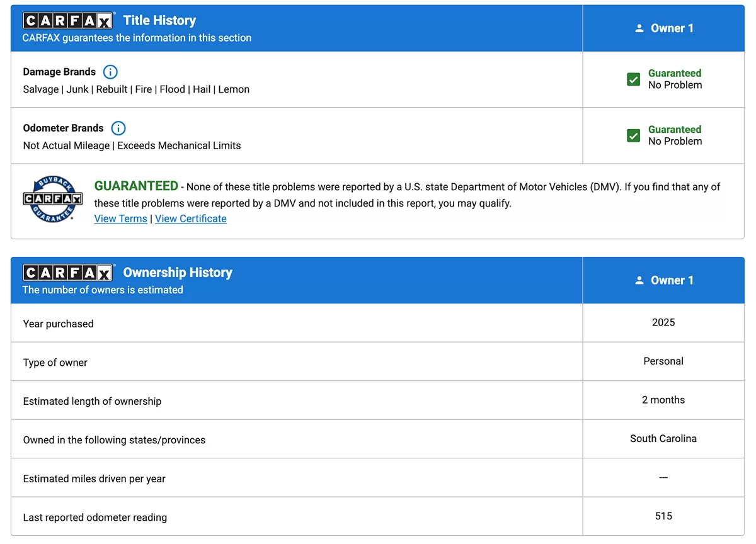Click the Ownership History heading

178,273
